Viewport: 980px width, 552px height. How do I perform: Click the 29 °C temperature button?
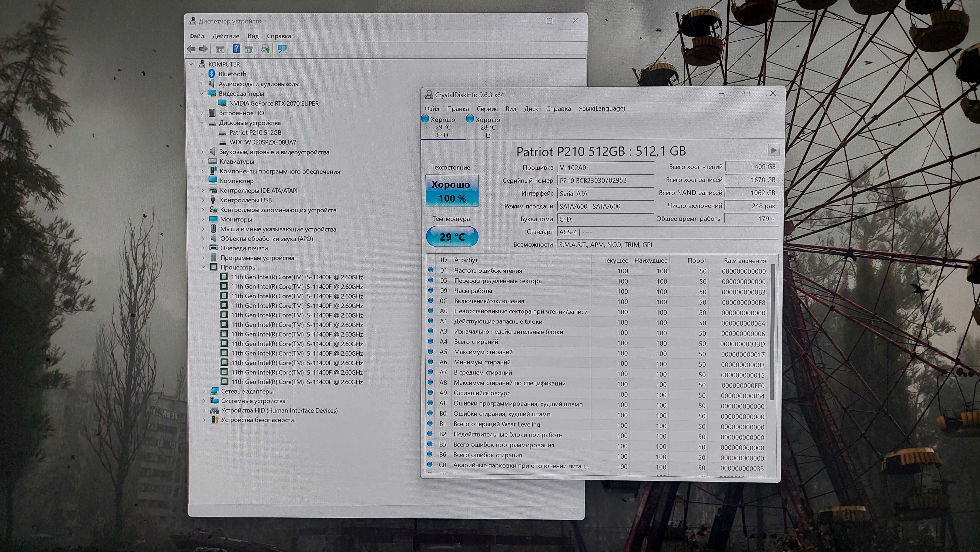pyautogui.click(x=452, y=237)
